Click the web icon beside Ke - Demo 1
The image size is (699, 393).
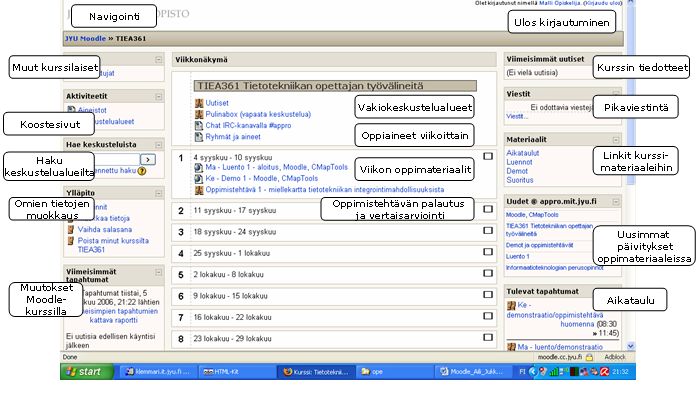tap(199, 179)
